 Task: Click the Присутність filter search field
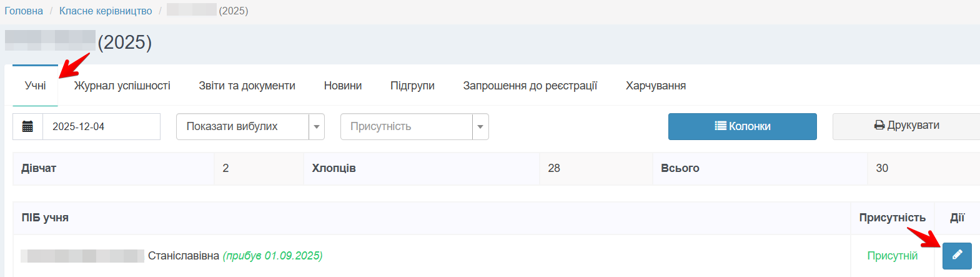pyautogui.click(x=406, y=126)
